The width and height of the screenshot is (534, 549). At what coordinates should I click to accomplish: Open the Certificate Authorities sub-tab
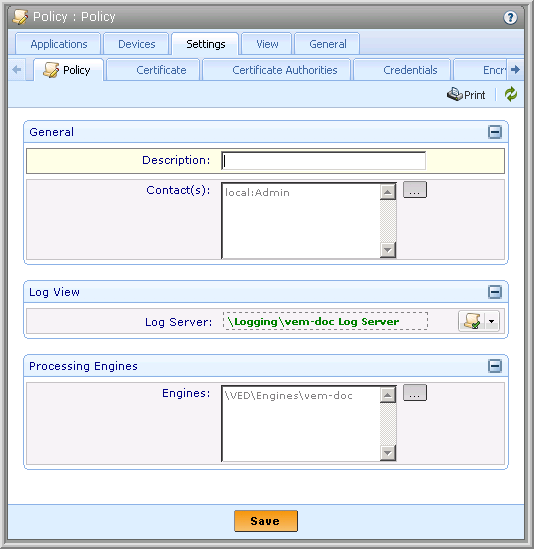click(x=284, y=70)
